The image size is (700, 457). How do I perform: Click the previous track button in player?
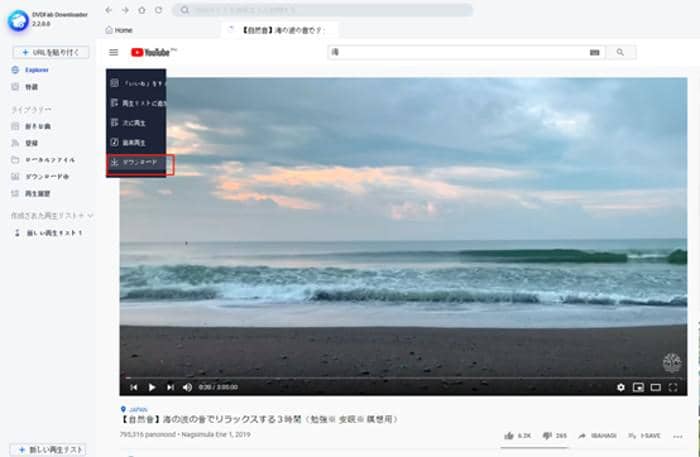click(133, 387)
